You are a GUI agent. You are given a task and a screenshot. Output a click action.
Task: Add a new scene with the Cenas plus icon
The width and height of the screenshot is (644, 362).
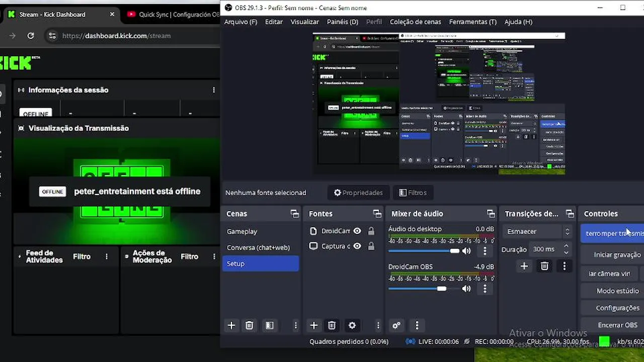pos(231,325)
